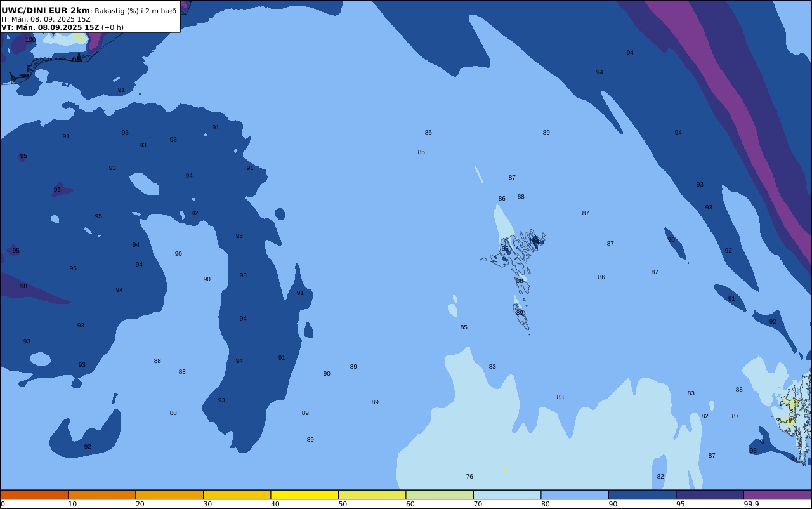812x509 pixels.
Task: Choose the 90–95 dark blue legend swatch
Action: click(643, 494)
